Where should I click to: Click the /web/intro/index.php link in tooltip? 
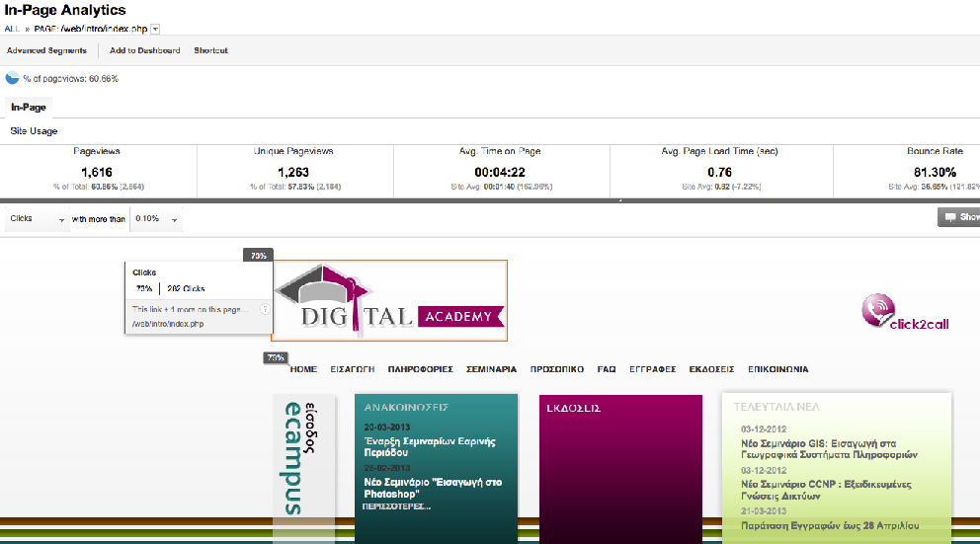click(x=168, y=324)
